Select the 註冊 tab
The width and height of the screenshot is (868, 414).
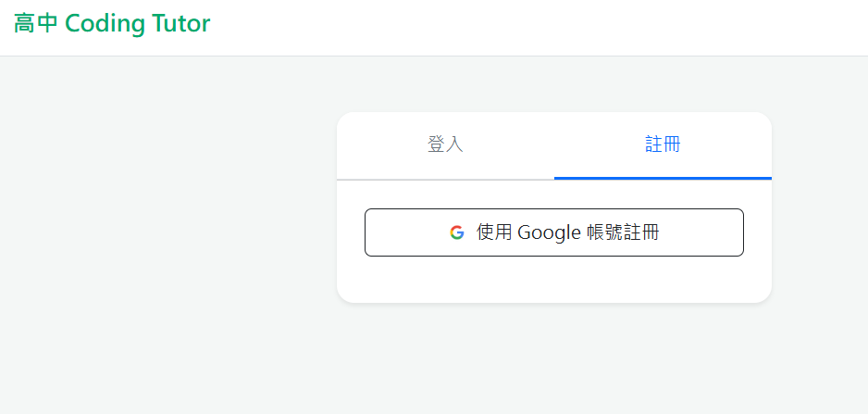tap(663, 144)
